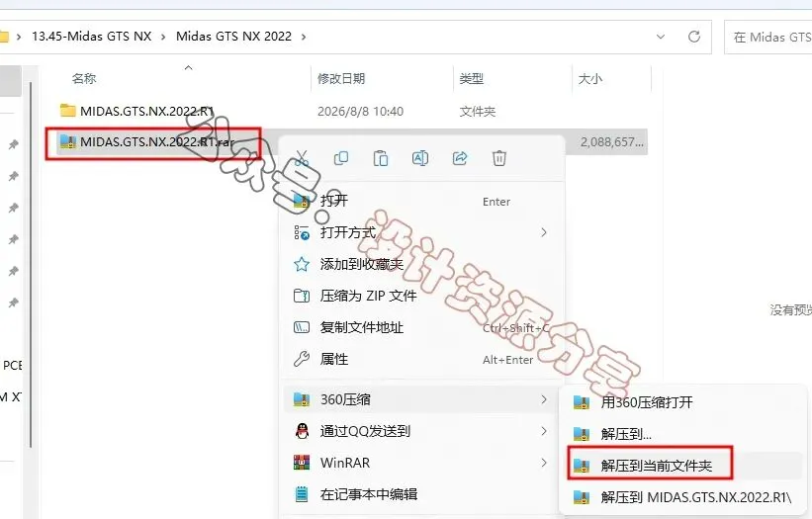Screen dimensions: 812x519
Task: Click the 2026/8/8 10:40 date cell
Action: 360,112
